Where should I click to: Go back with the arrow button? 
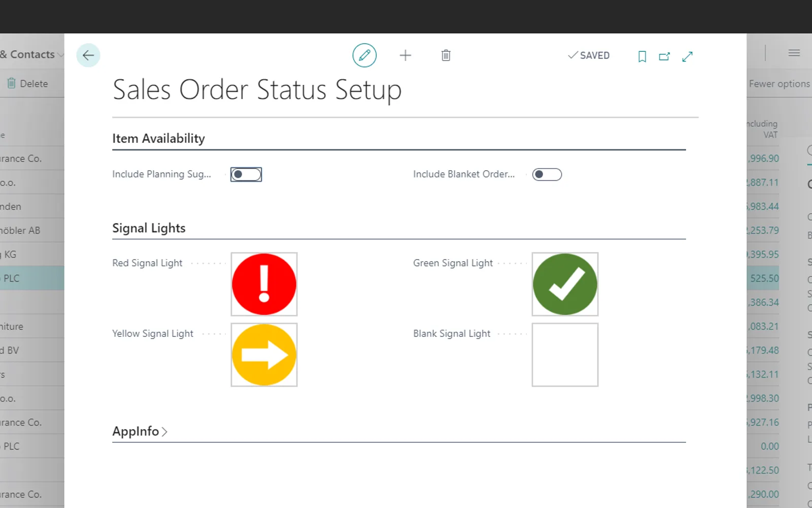click(x=88, y=55)
